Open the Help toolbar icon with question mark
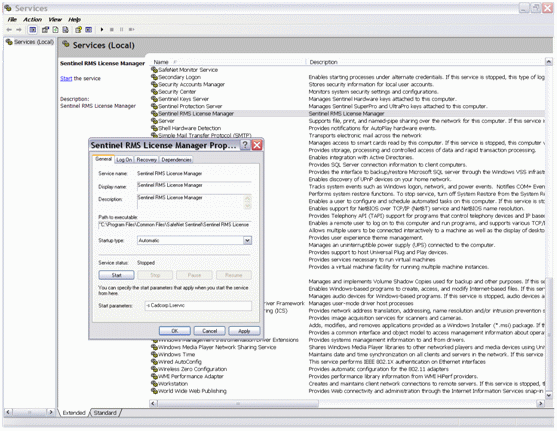This screenshot has height=431, width=557. coord(79,29)
